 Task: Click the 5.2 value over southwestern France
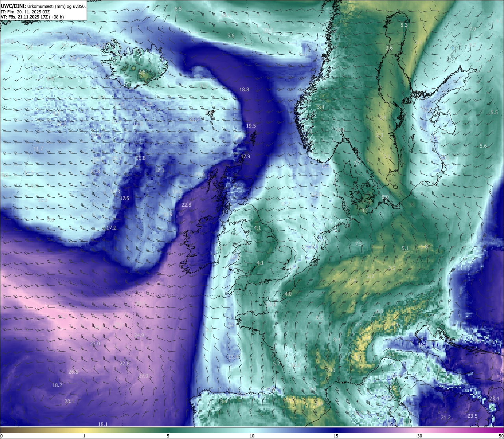click(x=276, y=363)
